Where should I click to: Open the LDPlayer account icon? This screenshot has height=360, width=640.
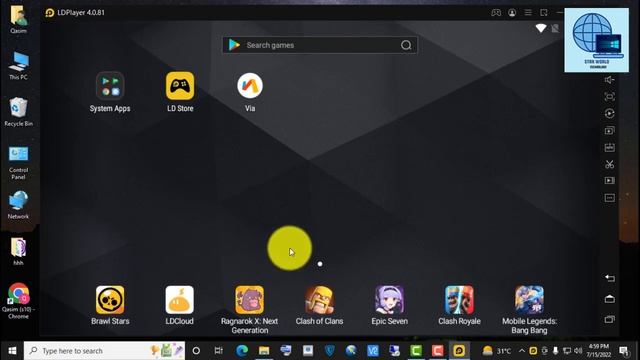pos(512,13)
